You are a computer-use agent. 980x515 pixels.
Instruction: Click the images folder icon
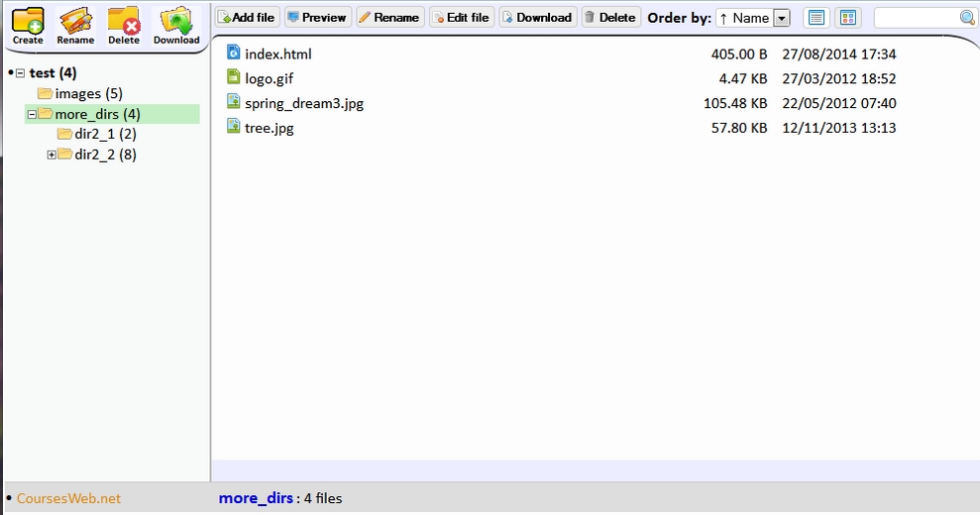[x=45, y=94]
